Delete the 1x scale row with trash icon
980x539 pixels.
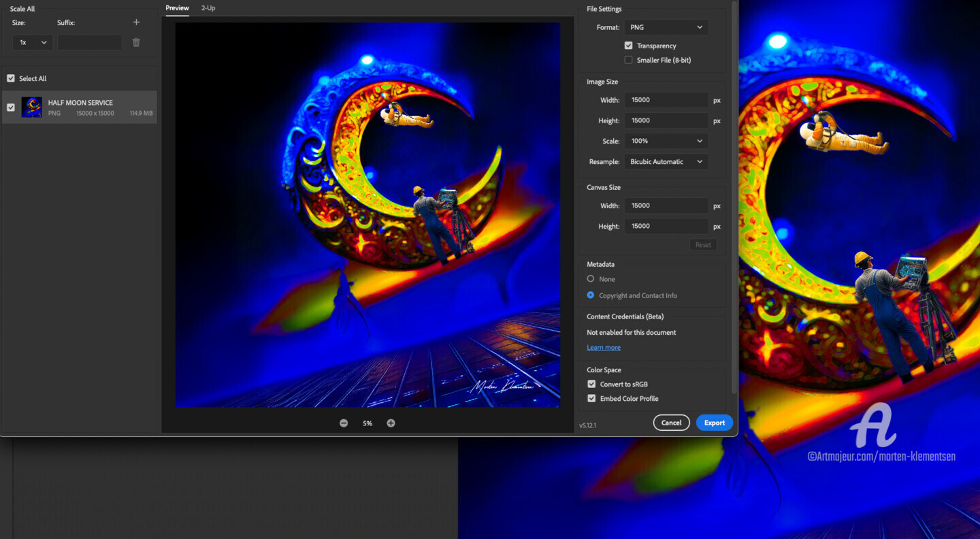136,42
